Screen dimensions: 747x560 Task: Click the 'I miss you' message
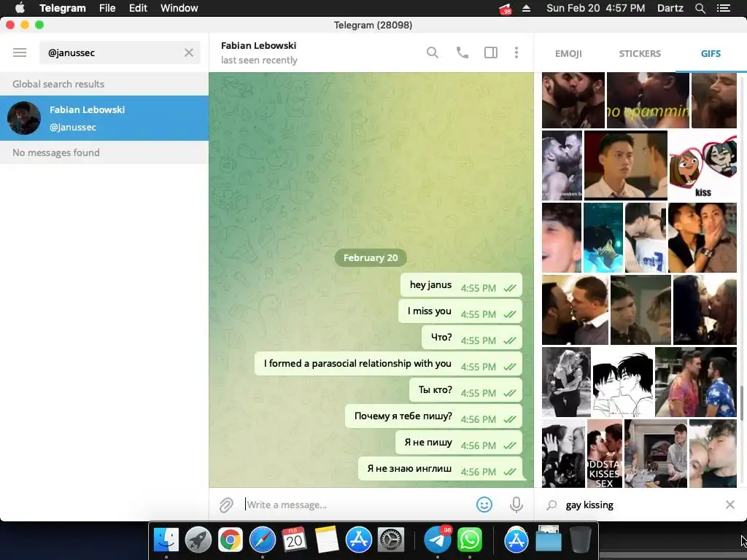(460, 311)
